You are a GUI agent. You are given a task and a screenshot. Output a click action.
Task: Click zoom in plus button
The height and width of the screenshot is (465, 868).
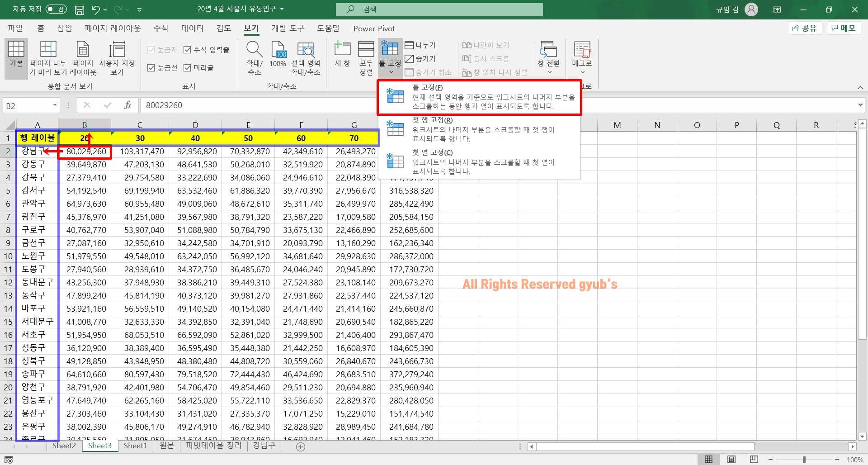(x=837, y=460)
